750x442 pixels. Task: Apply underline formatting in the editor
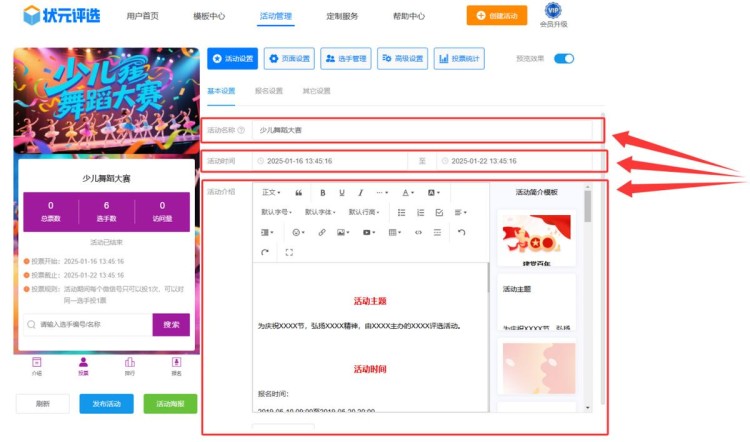pyautogui.click(x=342, y=192)
